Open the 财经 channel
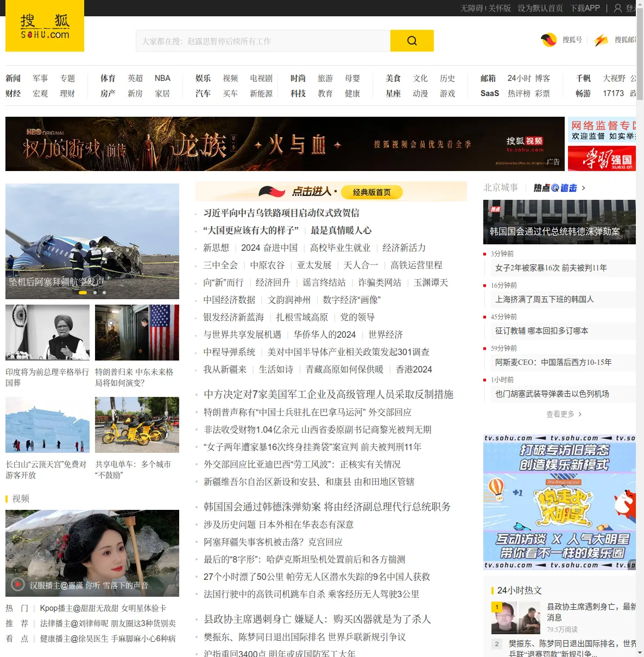This screenshot has width=644, height=657. point(13,93)
